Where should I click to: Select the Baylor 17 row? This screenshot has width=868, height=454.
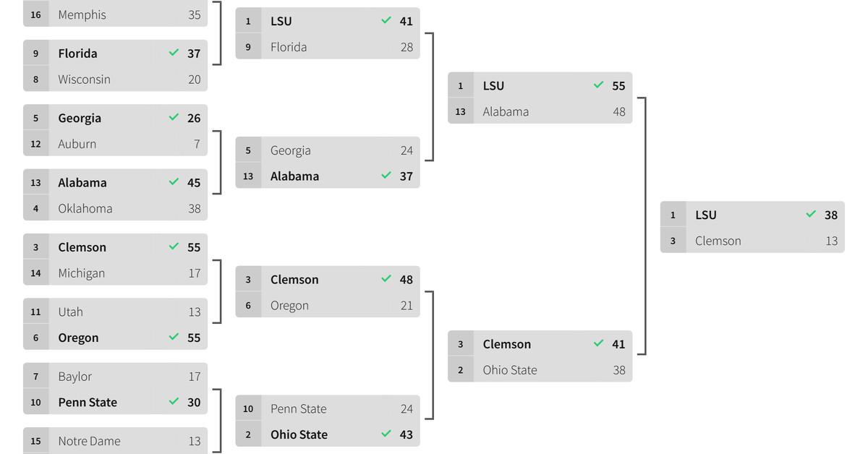(115, 376)
